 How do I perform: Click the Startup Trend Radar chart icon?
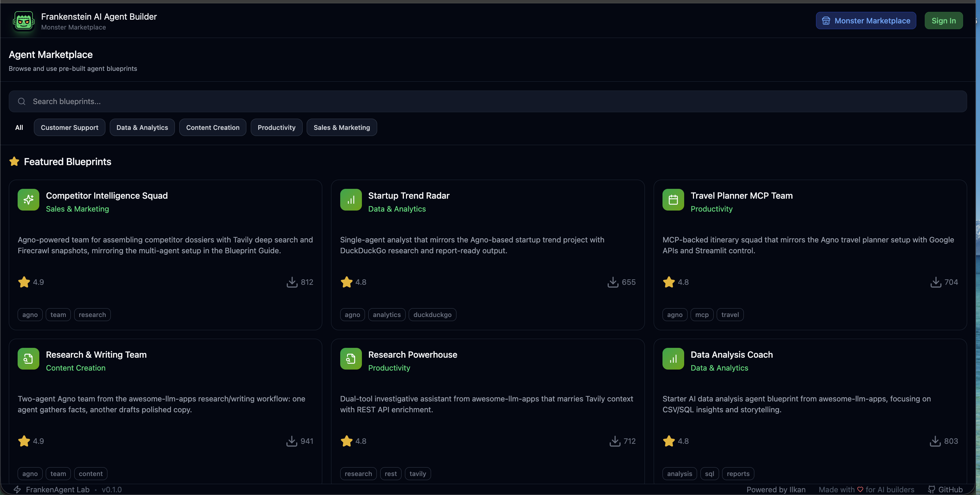[x=350, y=199]
